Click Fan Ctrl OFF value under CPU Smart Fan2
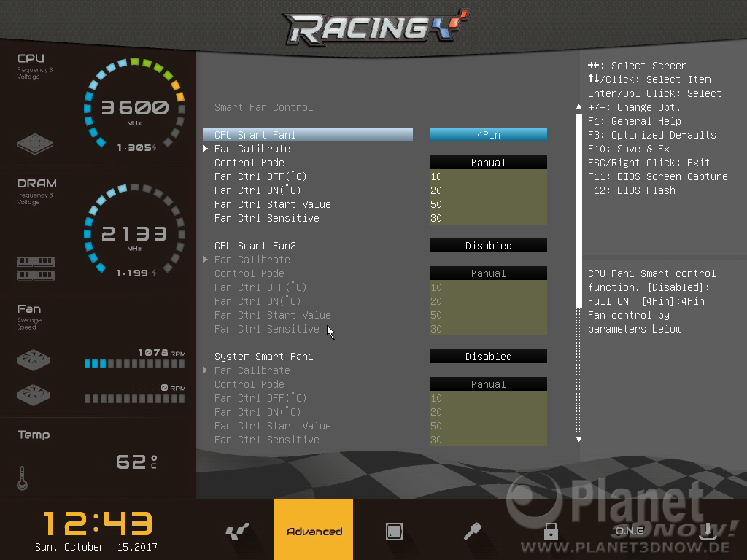This screenshot has width=747, height=560. (x=488, y=287)
